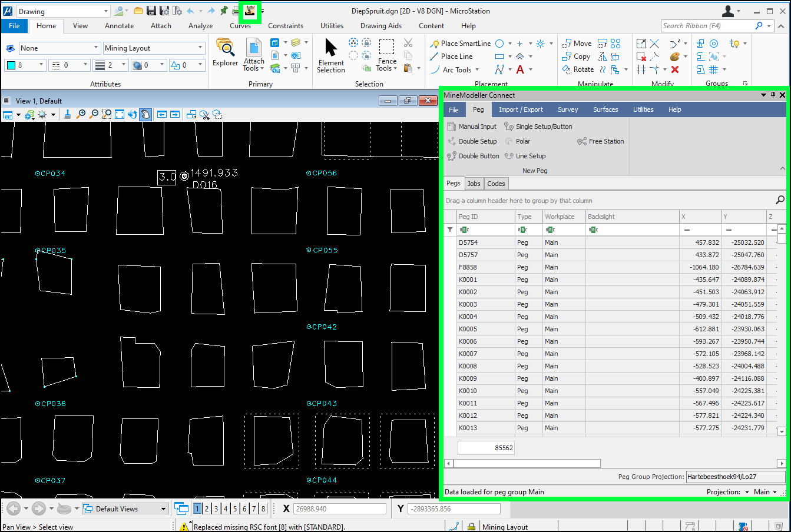Select the Move tool in Manipulate group
Image resolution: width=791 pixels, height=532 pixels.
577,44
